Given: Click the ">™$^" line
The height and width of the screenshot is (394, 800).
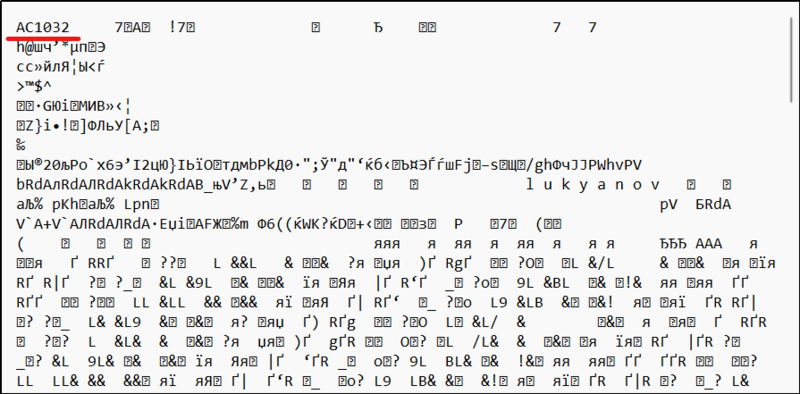Looking at the screenshot, I should coord(34,86).
